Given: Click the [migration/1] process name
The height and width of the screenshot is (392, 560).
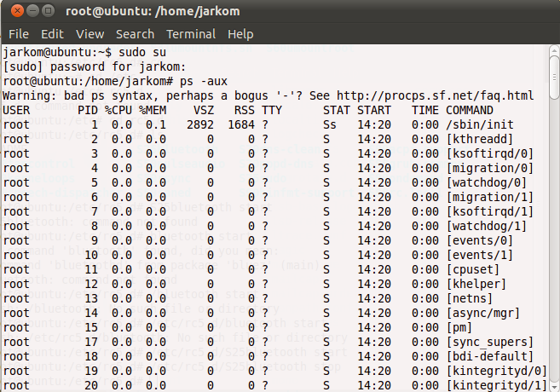Looking at the screenshot, I should tap(490, 197).
